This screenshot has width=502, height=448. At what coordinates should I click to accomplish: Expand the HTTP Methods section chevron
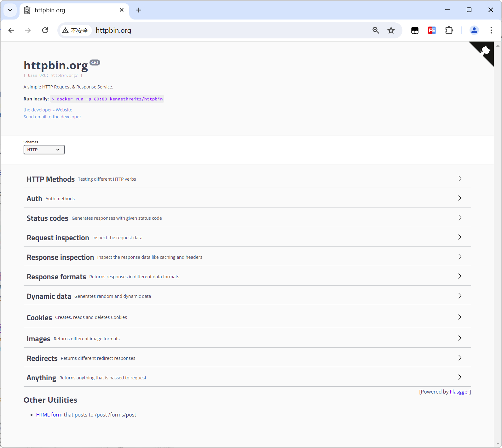pos(460,179)
